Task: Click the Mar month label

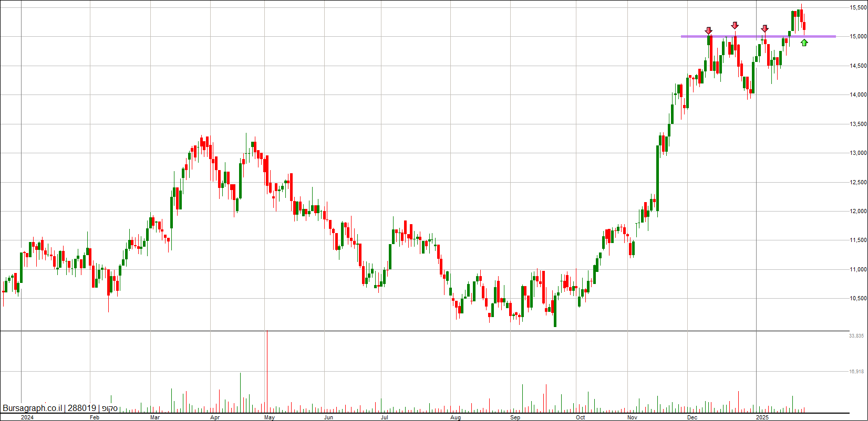Action: 155,418
